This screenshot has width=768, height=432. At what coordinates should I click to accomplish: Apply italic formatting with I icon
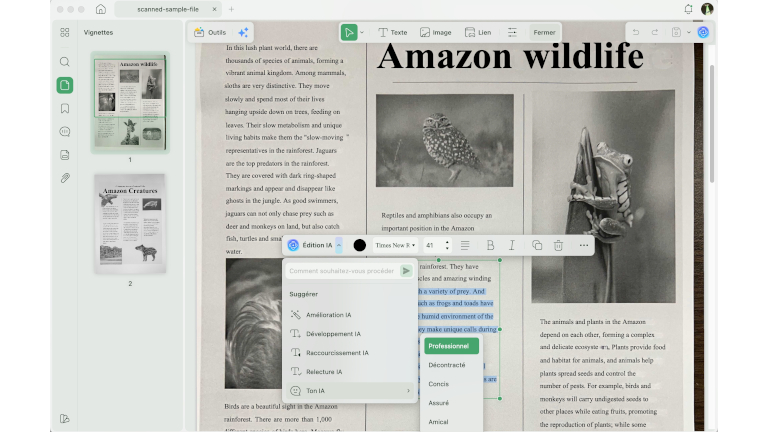coord(512,245)
